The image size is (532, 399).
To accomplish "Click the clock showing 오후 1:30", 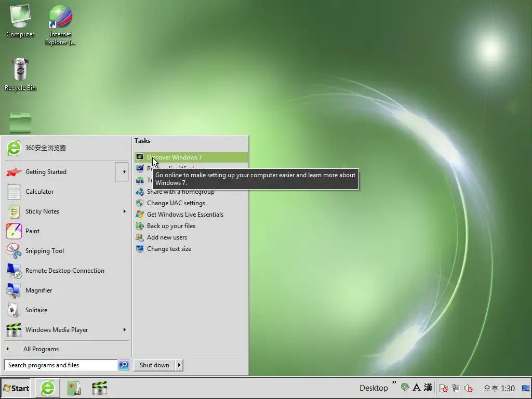I will tap(499, 388).
